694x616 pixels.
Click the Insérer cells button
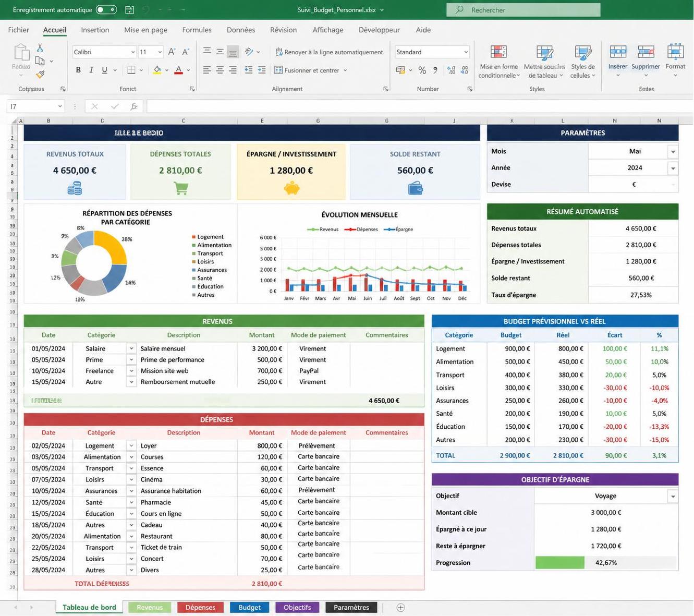click(x=618, y=61)
